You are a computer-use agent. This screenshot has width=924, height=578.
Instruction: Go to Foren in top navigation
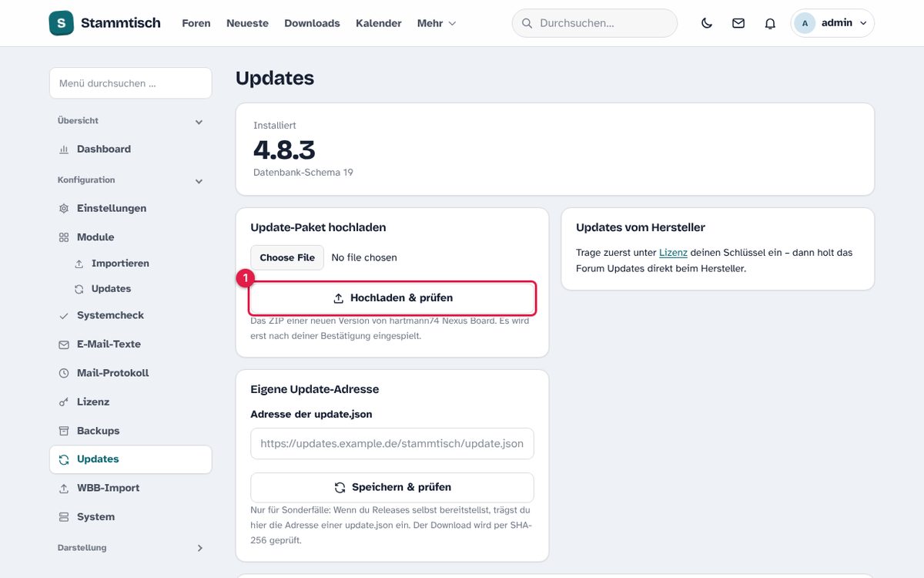[x=196, y=23]
